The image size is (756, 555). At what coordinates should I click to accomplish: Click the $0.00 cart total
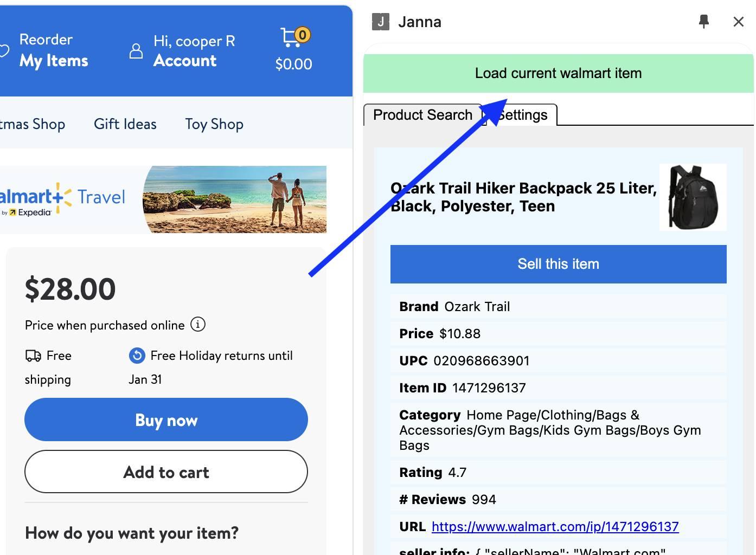(293, 64)
